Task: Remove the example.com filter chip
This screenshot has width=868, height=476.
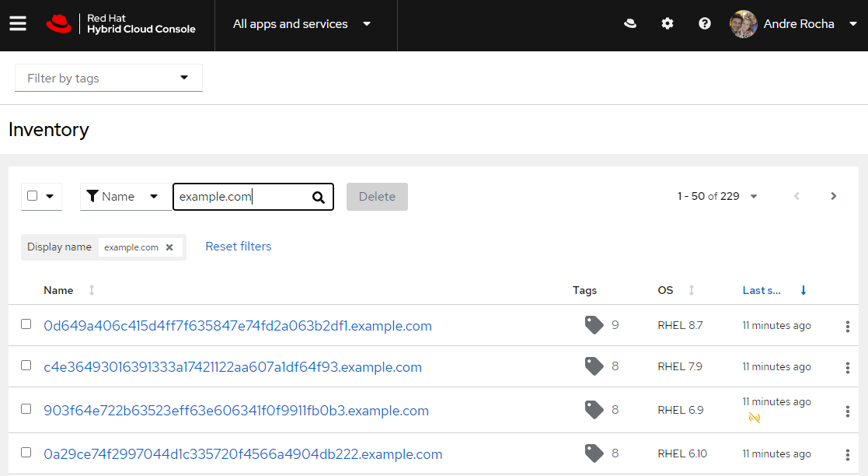Action: click(169, 247)
